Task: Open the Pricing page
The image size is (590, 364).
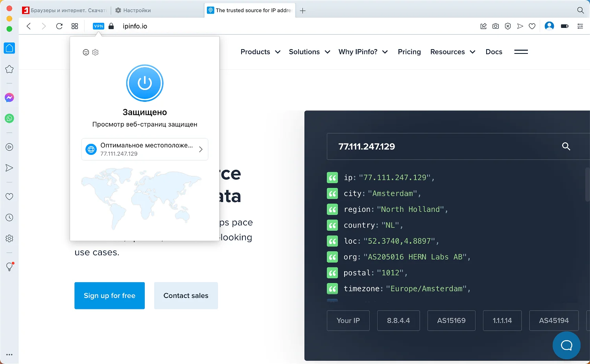Action: tap(409, 52)
